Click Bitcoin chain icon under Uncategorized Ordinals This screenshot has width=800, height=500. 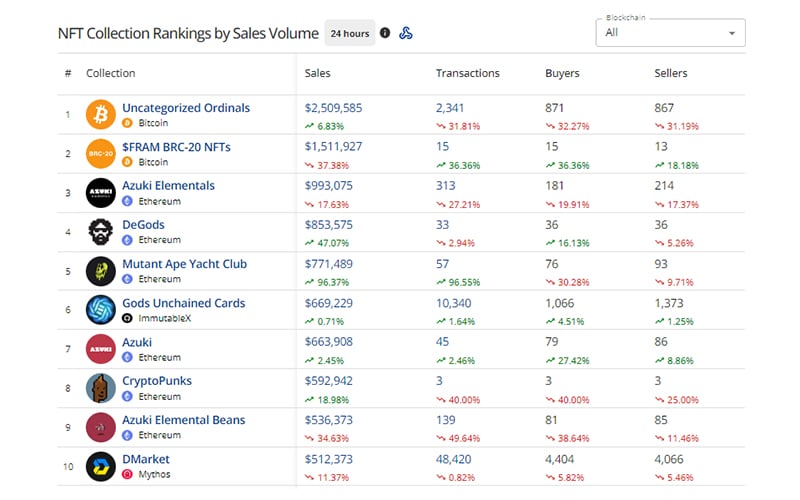(x=128, y=123)
